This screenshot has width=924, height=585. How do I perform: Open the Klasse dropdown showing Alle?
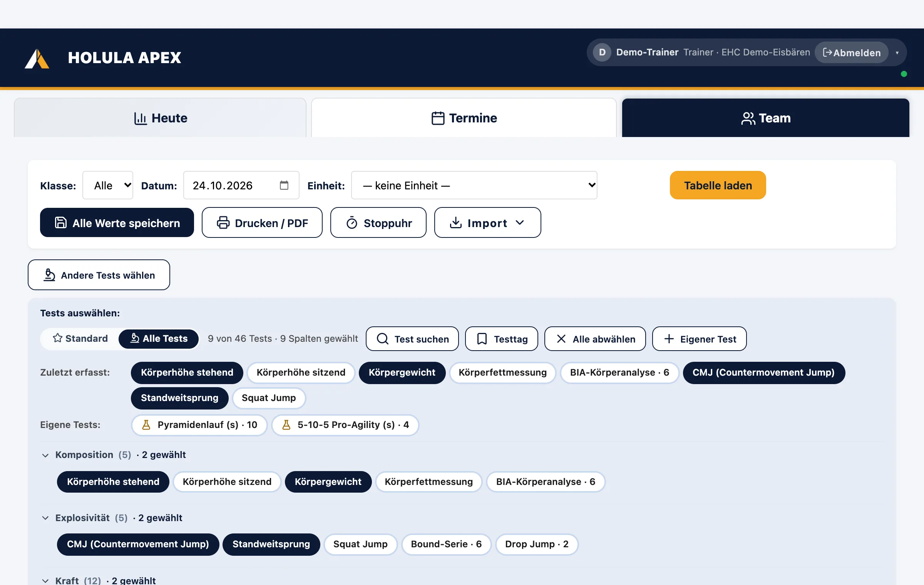pos(108,185)
